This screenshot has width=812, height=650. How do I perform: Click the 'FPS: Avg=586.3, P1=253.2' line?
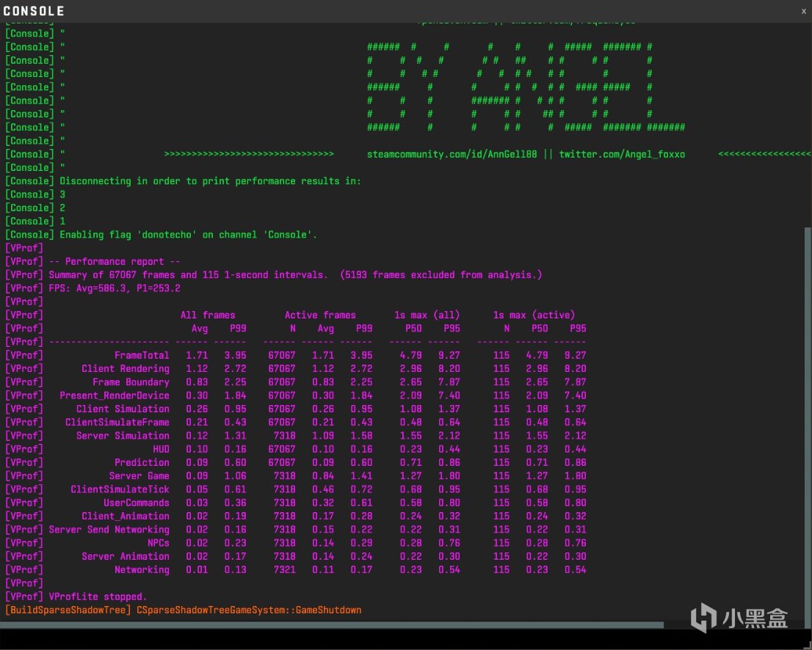coord(93,288)
